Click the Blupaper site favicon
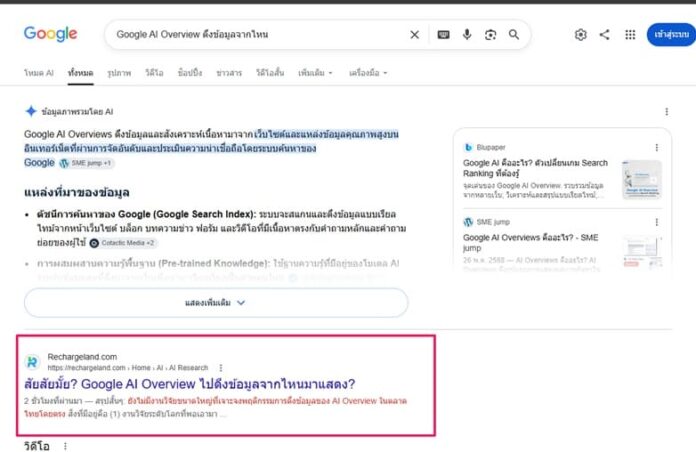This screenshot has height=452, width=696. (x=468, y=147)
